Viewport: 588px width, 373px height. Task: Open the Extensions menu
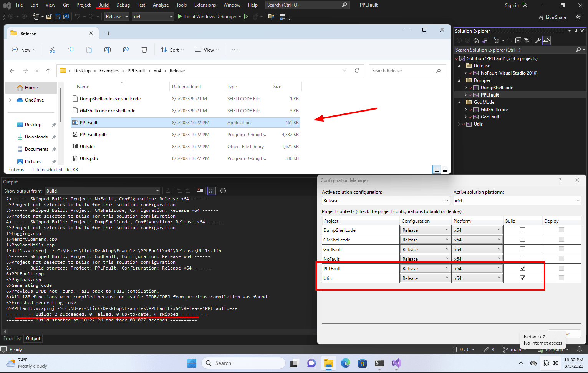205,5
